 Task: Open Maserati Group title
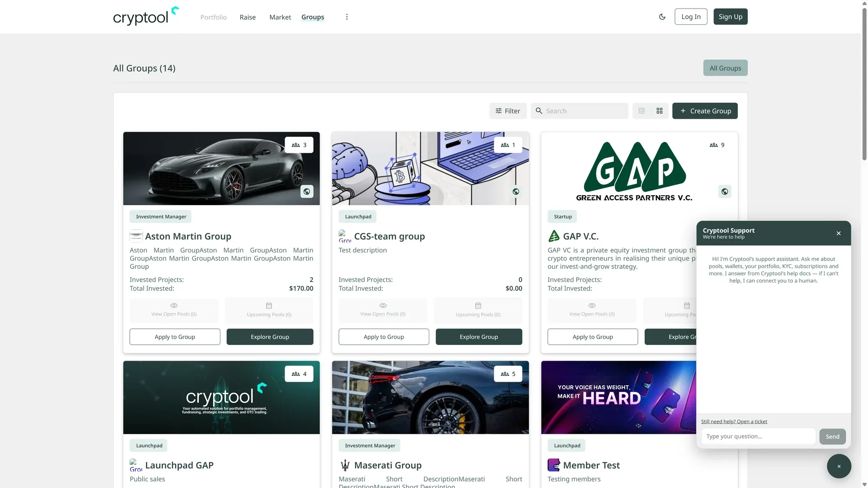388,465
